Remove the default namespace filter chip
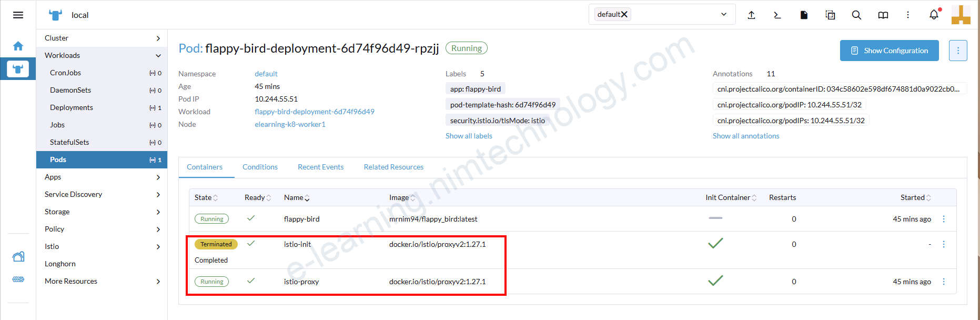Screen dimensions: 980x320 tap(624, 14)
